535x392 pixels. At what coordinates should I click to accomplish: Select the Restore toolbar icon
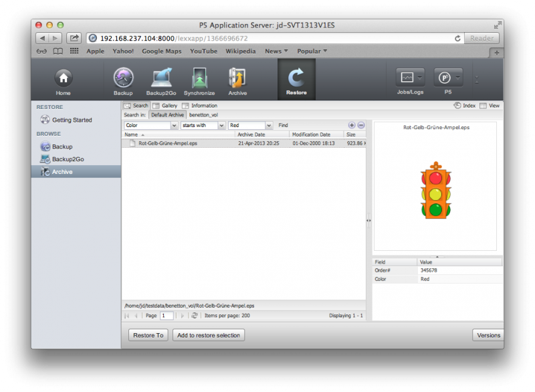296,81
